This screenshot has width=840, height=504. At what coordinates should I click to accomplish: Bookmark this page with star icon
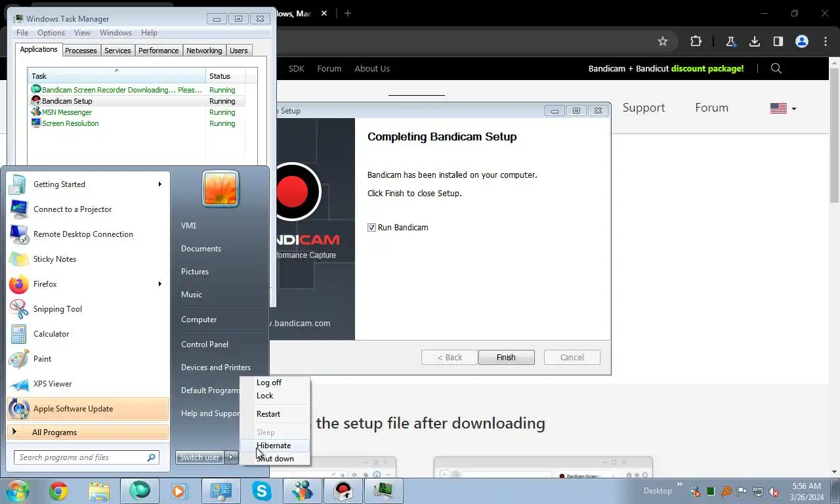pyautogui.click(x=663, y=41)
